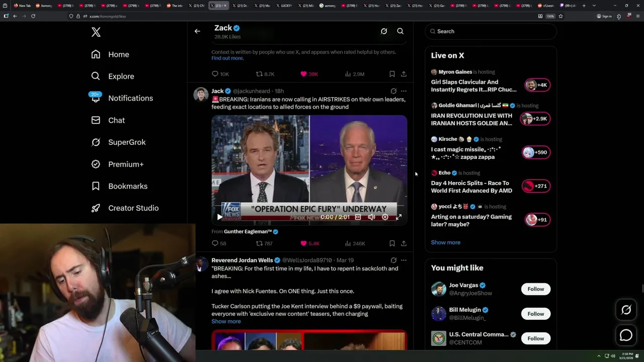
Task: Open Notifications
Action: [121, 98]
